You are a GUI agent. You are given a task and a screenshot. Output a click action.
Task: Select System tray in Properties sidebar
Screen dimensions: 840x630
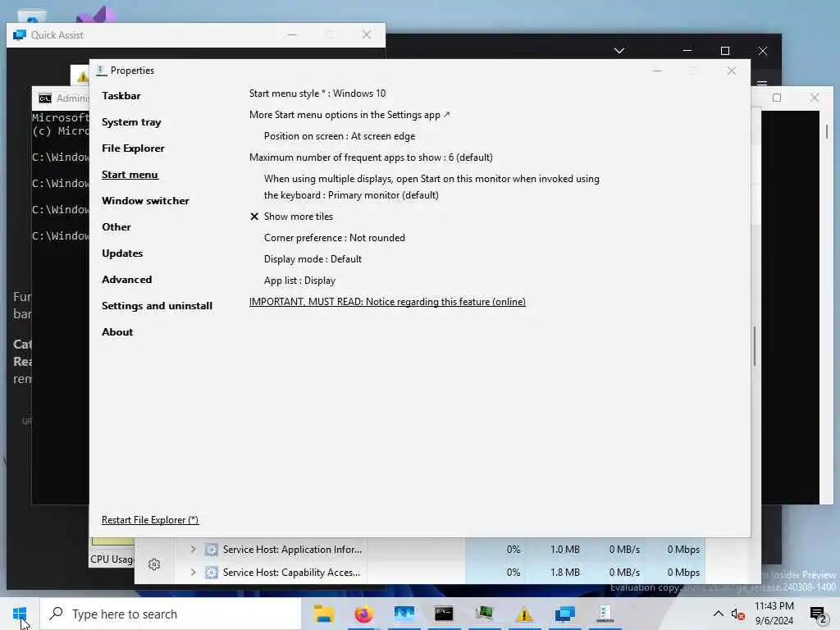coord(131,122)
